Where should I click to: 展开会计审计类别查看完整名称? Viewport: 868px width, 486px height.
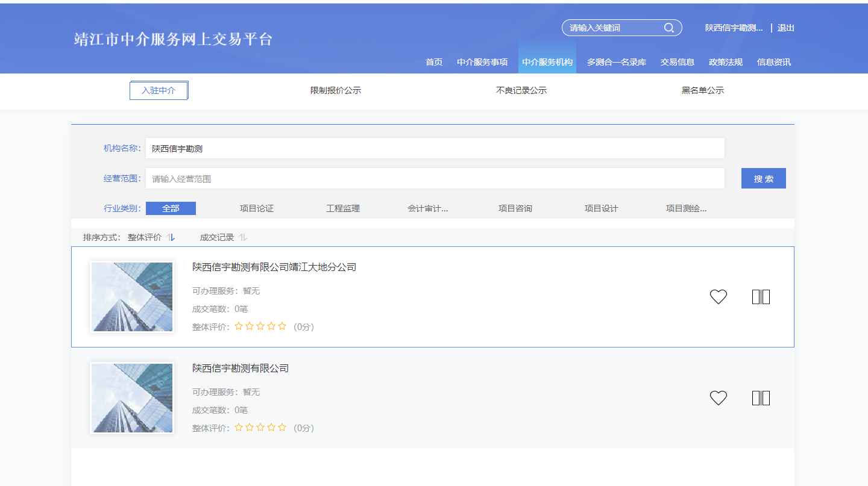click(x=429, y=208)
